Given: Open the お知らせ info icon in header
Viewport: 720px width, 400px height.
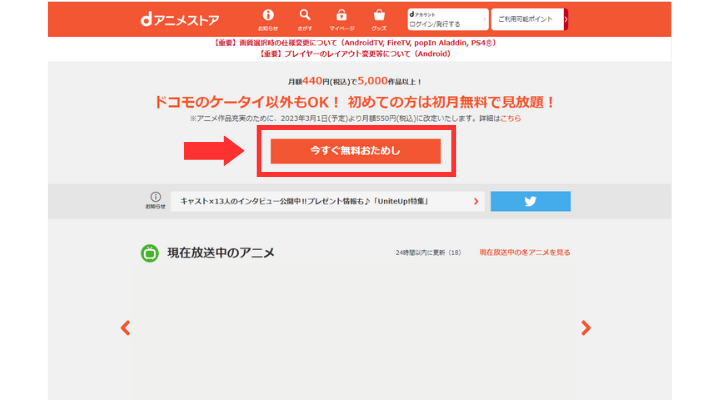Looking at the screenshot, I should tap(268, 18).
